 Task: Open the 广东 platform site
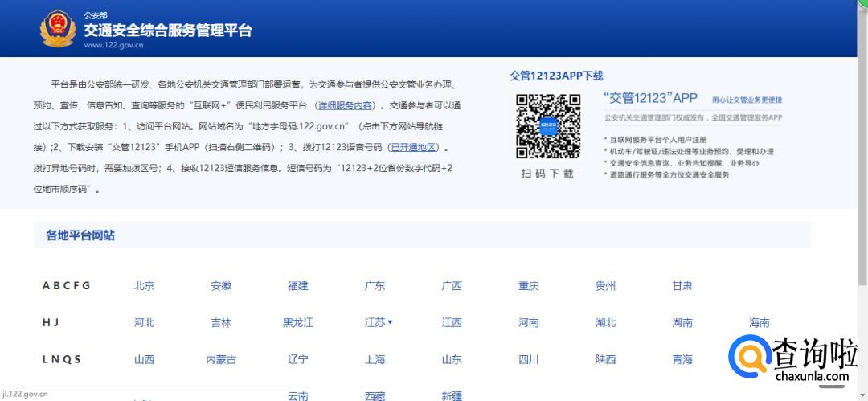coord(375,286)
